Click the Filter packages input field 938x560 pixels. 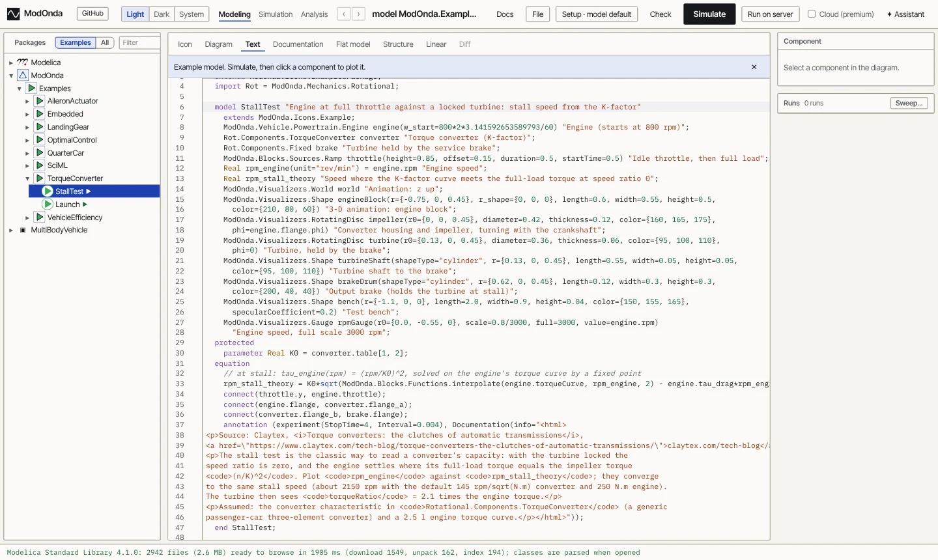pyautogui.click(x=139, y=43)
